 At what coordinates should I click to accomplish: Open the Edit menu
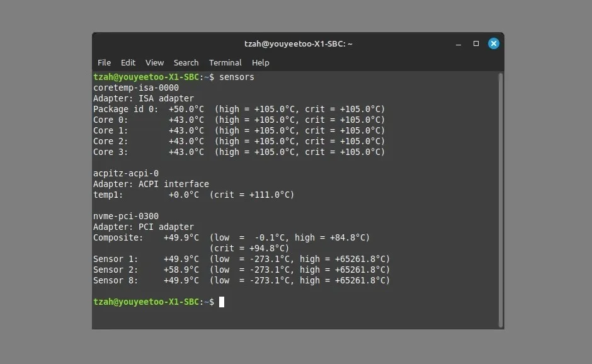128,62
